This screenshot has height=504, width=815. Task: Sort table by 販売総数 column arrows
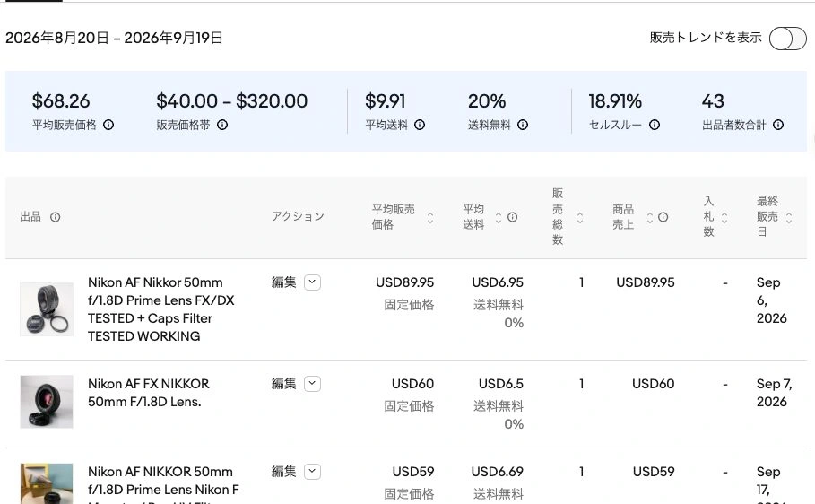580,217
